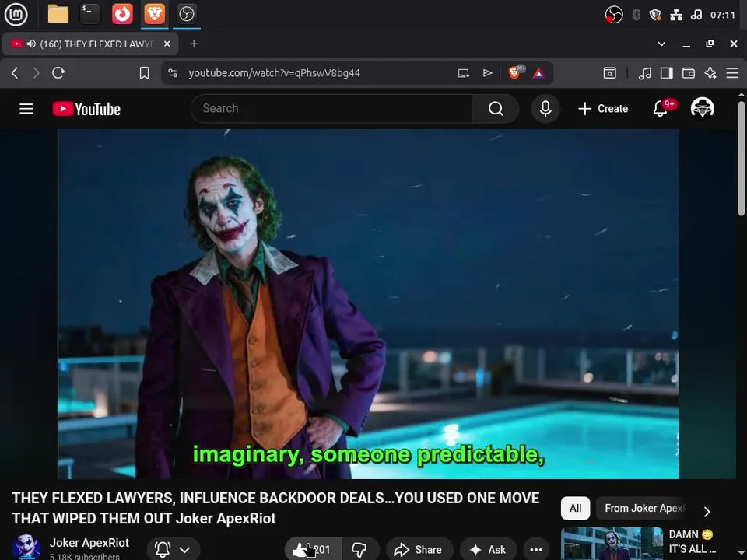Click the OBS tray icon with red dot

614,15
